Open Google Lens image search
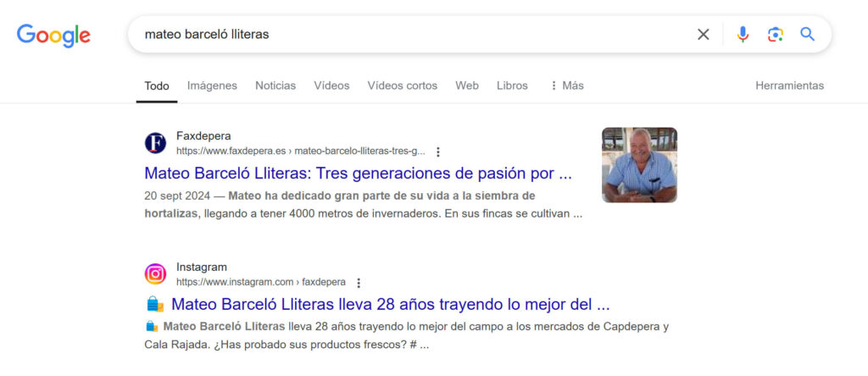Image resolution: width=868 pixels, height=376 pixels. (x=775, y=35)
